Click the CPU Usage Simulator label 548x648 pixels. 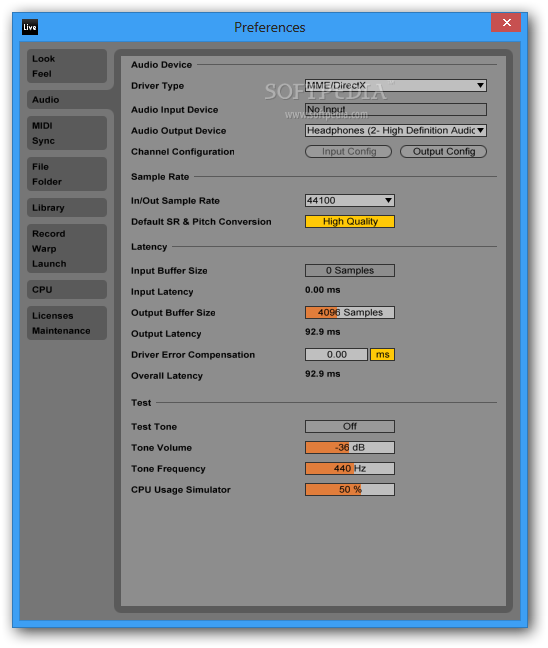pos(181,490)
